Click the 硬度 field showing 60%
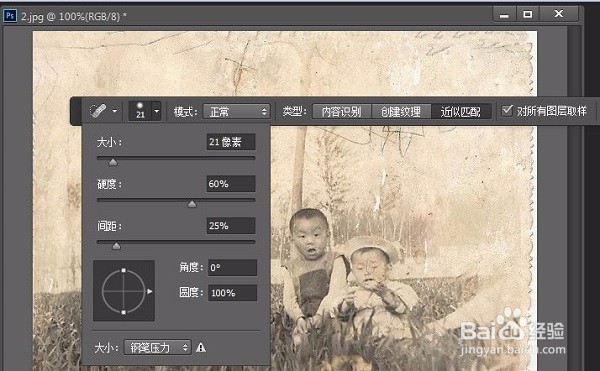Screen dimensions: 600x371 [x=231, y=184]
